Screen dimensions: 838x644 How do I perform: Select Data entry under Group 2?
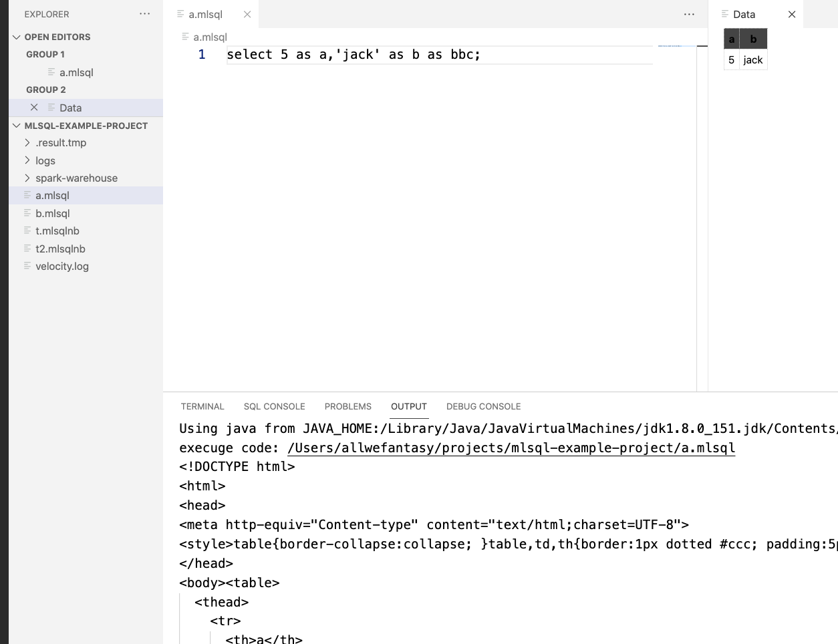86,108
